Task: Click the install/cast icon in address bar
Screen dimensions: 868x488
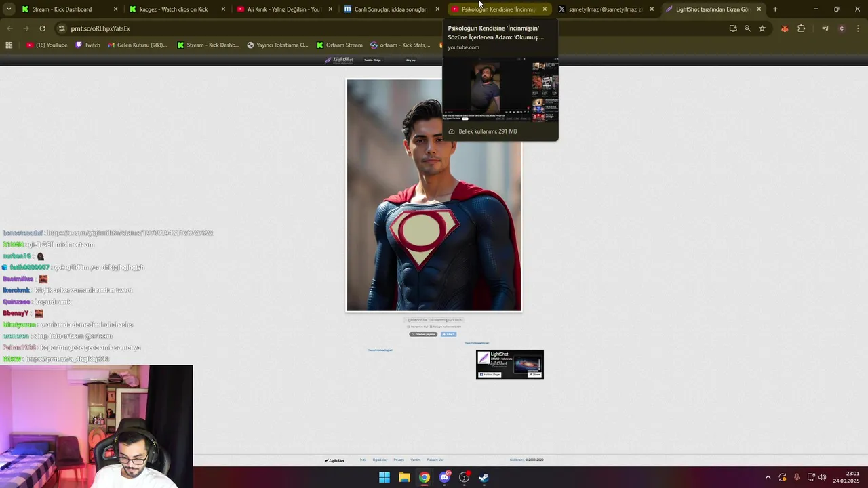Action: 733,28
